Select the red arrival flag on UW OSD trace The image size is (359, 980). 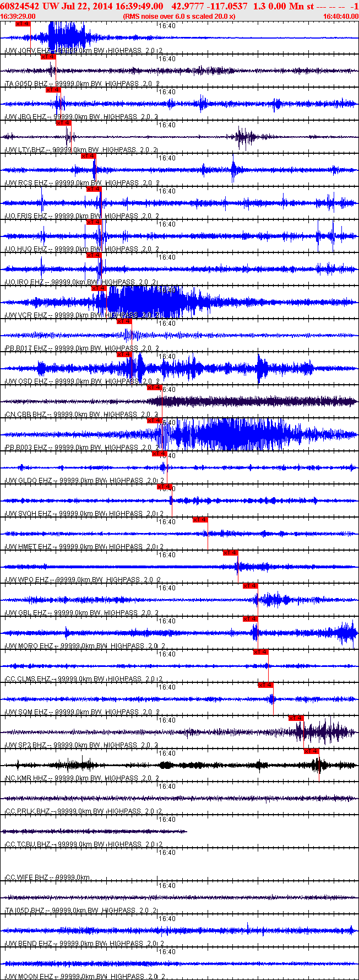click(124, 354)
